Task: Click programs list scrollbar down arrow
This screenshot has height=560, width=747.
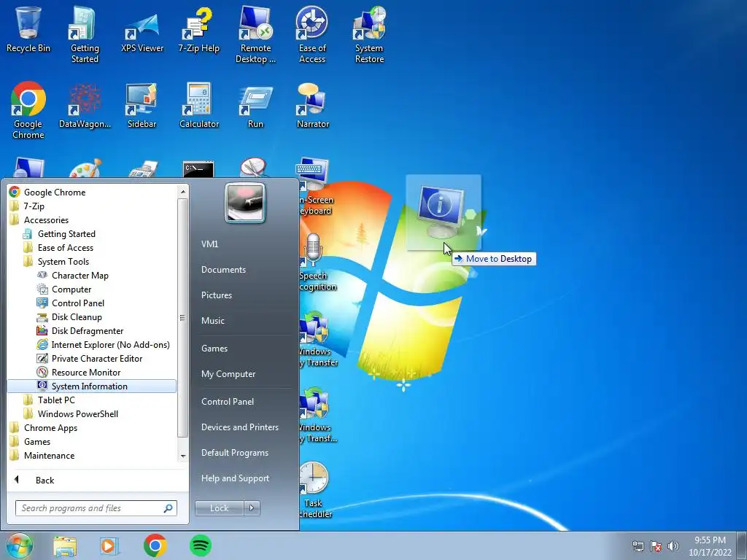Action: 183,456
